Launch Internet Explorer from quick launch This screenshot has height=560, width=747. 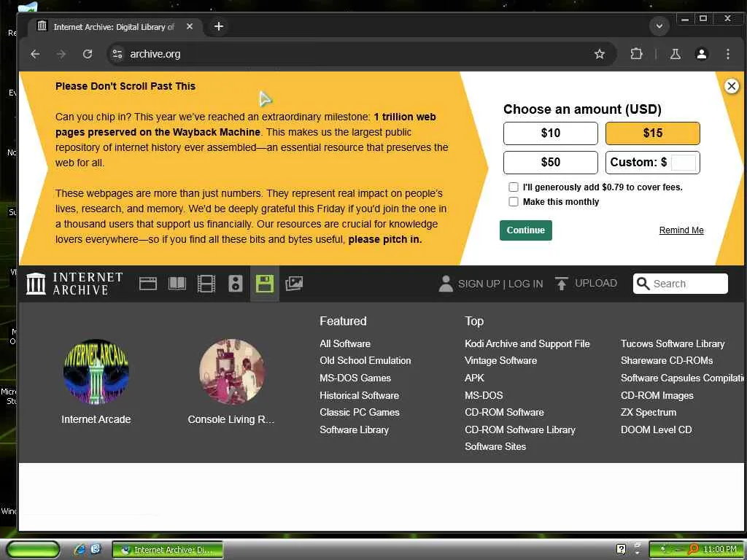(80, 550)
